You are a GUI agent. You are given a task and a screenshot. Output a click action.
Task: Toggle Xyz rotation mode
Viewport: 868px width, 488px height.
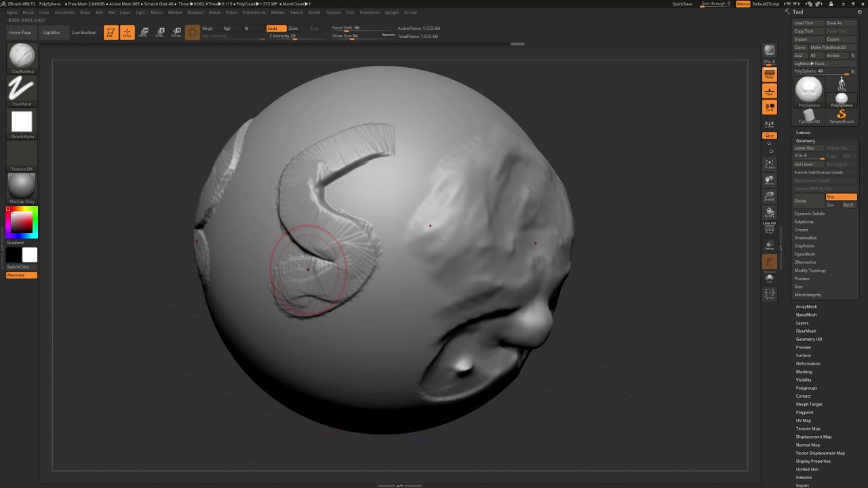pyautogui.click(x=770, y=136)
